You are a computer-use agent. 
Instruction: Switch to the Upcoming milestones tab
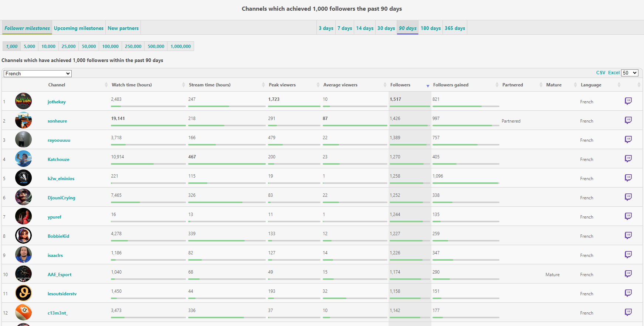click(79, 28)
